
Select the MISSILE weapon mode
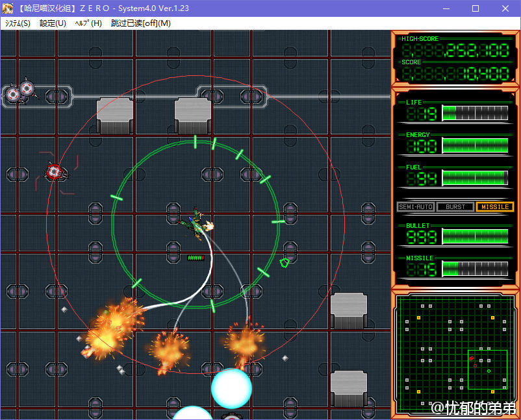tap(495, 207)
